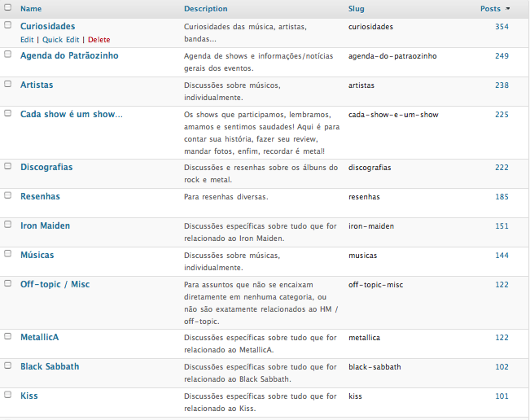530x420 pixels.
Task: Open Quick Edit for Curiosidades
Action: (x=61, y=39)
